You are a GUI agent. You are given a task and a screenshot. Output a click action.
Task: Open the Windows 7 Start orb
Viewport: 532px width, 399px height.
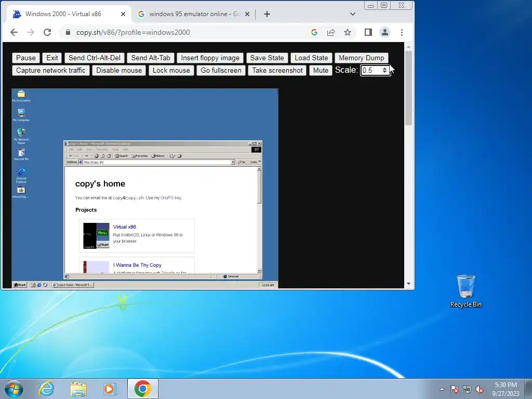pyautogui.click(x=14, y=389)
